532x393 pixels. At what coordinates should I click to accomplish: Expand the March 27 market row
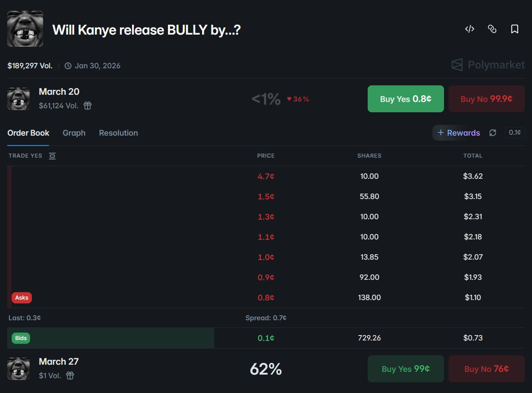click(x=59, y=361)
